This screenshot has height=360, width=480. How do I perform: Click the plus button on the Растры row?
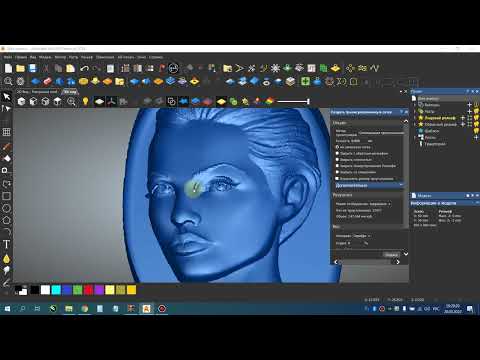click(470, 111)
